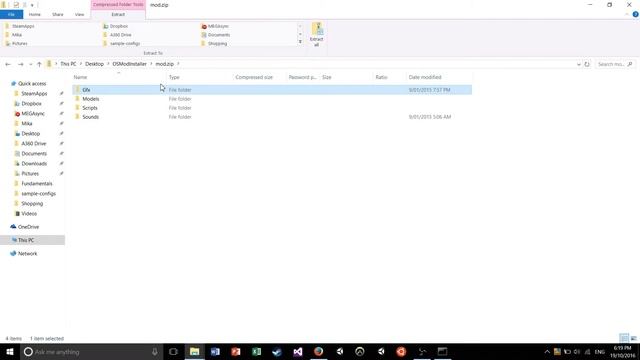This screenshot has height=360, width=640.
Task: Switch to details view layout icon
Action: point(624,338)
